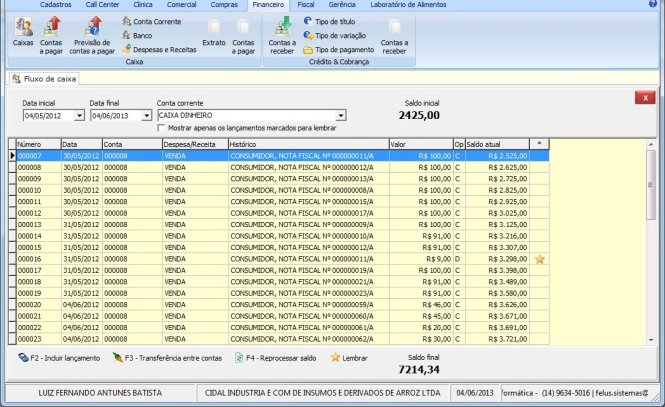Open the Compras ribbon tab
This screenshot has width=665, height=407.
pyautogui.click(x=224, y=5)
